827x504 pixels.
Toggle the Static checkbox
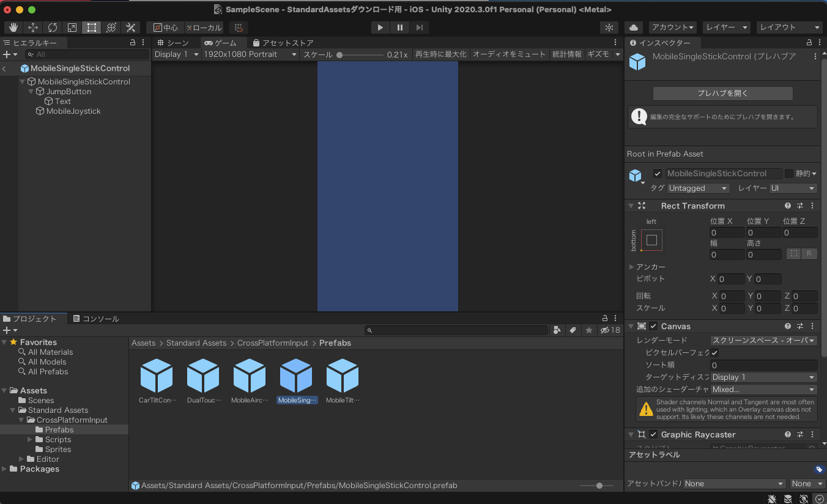click(x=789, y=174)
